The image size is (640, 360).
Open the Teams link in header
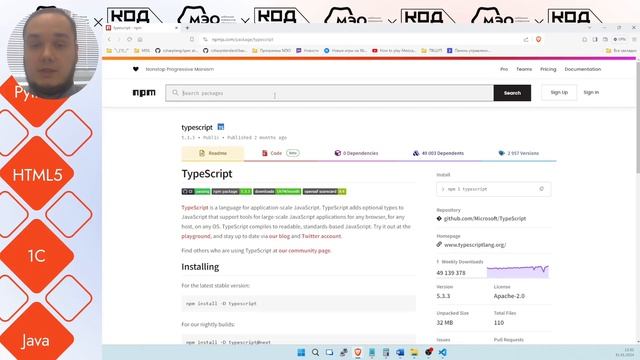524,69
